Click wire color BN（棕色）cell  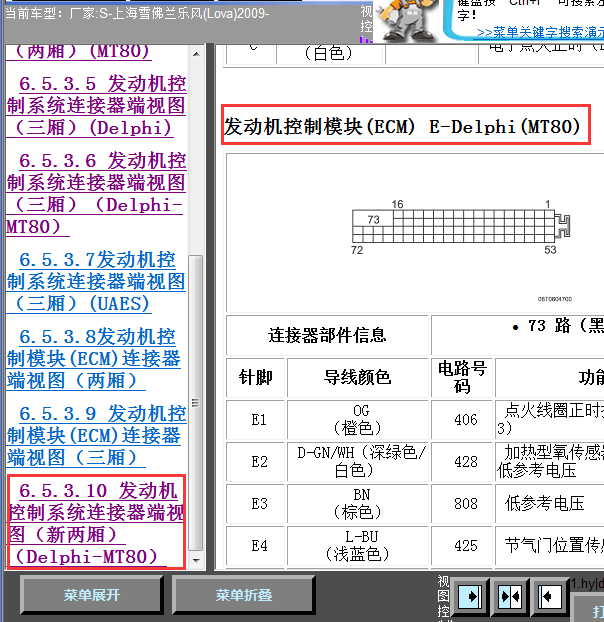[358, 504]
